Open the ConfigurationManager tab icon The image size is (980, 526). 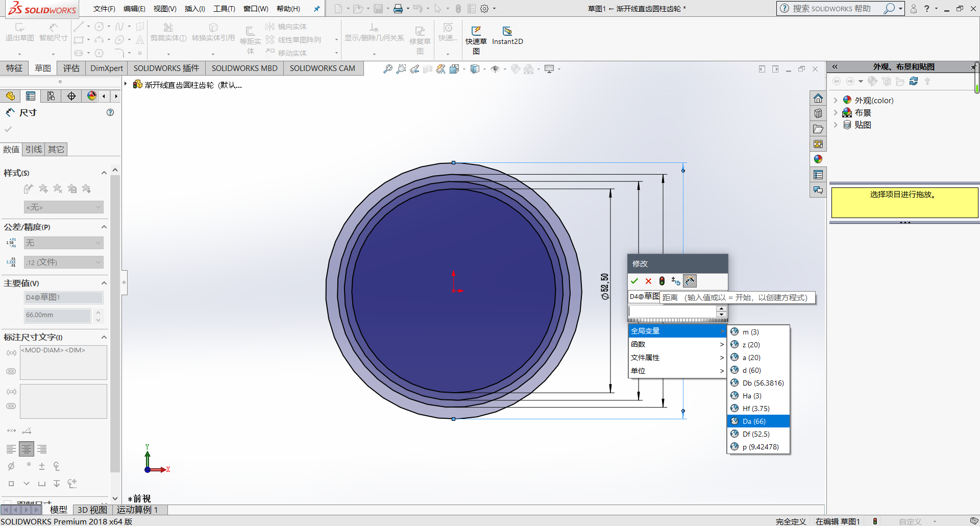tap(51, 96)
